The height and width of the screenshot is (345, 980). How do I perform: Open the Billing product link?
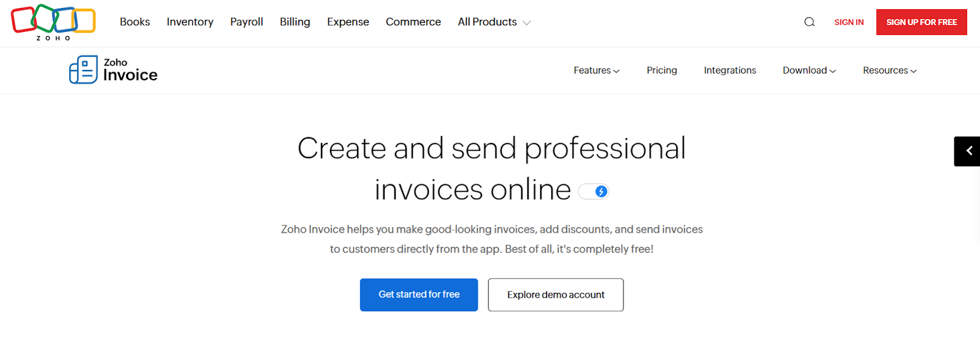(295, 22)
